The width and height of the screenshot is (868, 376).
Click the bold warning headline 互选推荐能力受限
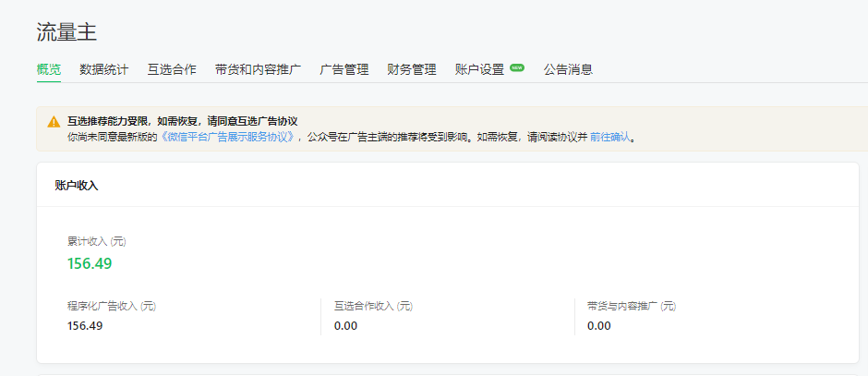(x=183, y=122)
